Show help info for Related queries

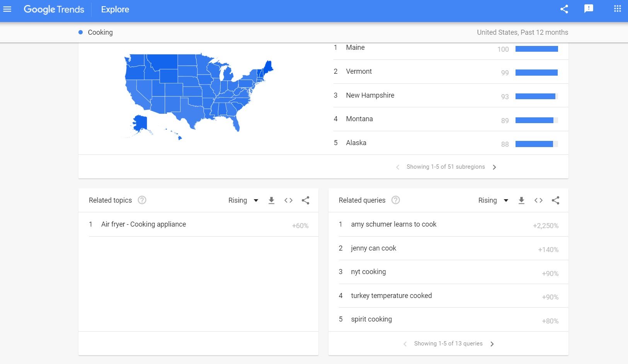[395, 200]
